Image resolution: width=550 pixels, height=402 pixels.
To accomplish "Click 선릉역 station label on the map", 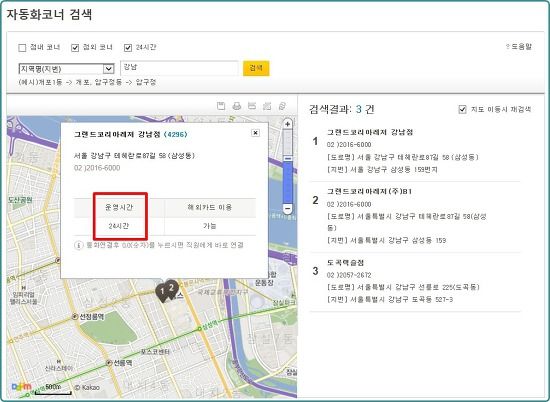I will 123,363.
